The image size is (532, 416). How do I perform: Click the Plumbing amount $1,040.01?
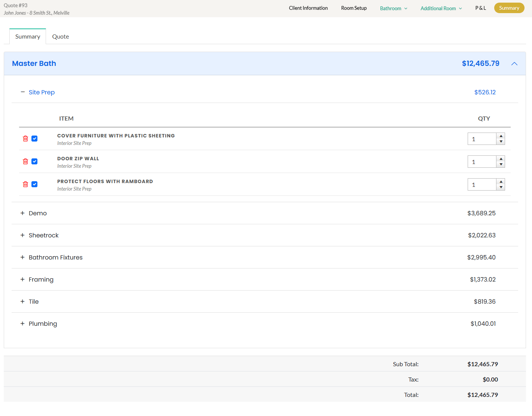pos(483,324)
